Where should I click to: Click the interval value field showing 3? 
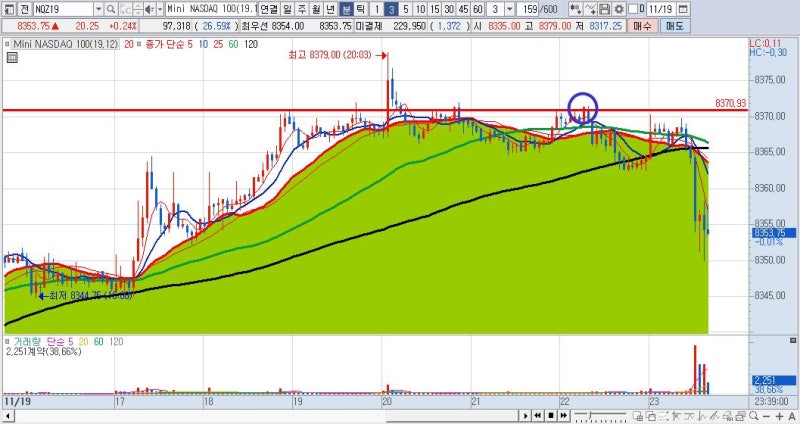pos(495,9)
